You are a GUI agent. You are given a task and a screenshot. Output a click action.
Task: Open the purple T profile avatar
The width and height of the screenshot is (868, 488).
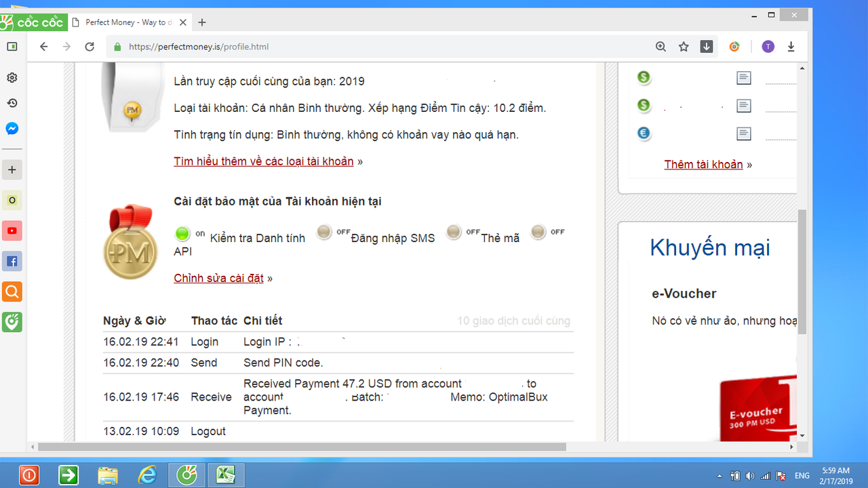point(768,47)
